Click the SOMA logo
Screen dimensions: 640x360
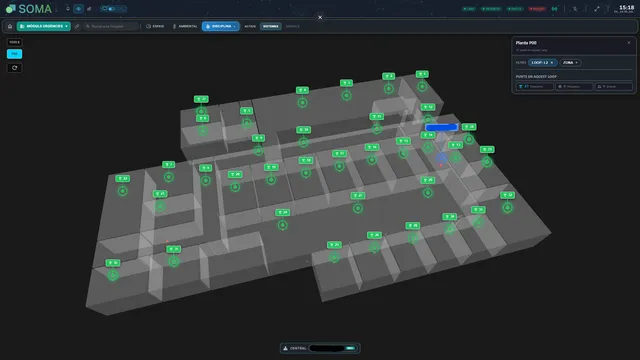29,9
